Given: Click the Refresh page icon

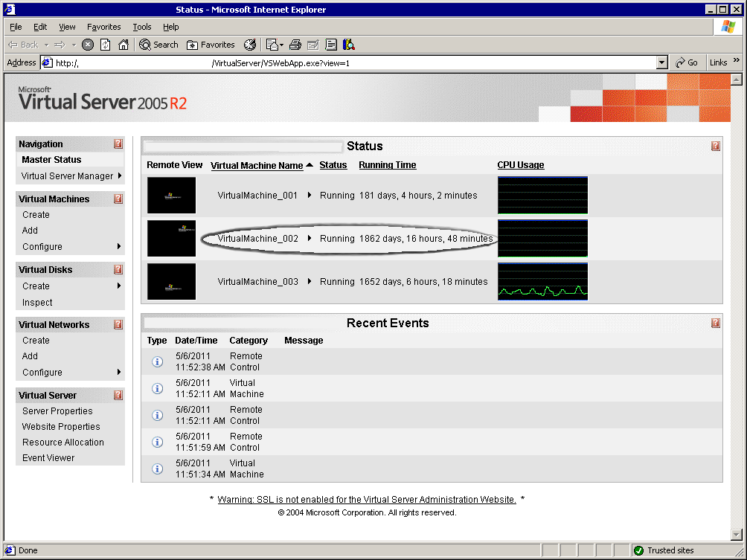Looking at the screenshot, I should pos(106,45).
